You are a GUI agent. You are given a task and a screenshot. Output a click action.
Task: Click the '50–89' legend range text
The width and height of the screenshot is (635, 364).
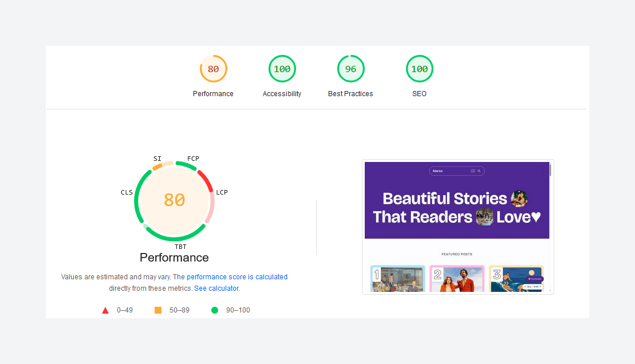179,310
